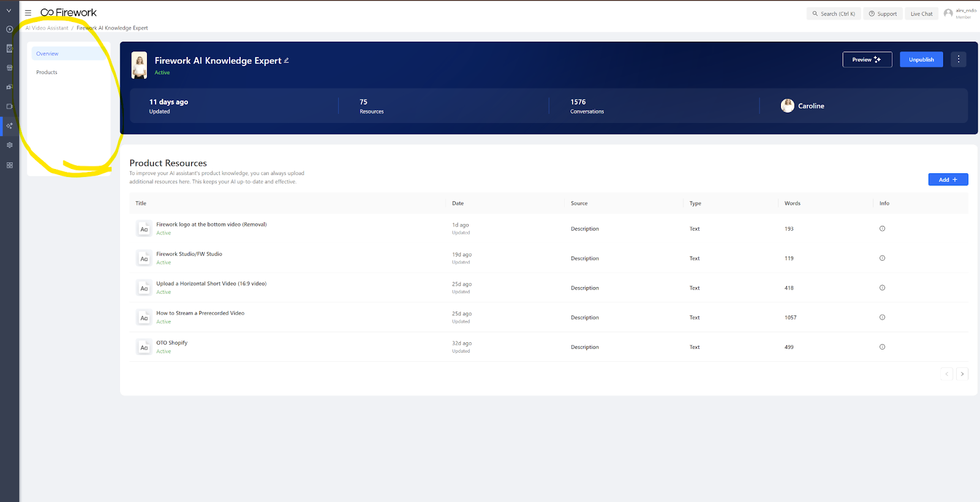Open the store sidebar icon
This screenshot has width=980, height=502.
(x=9, y=68)
